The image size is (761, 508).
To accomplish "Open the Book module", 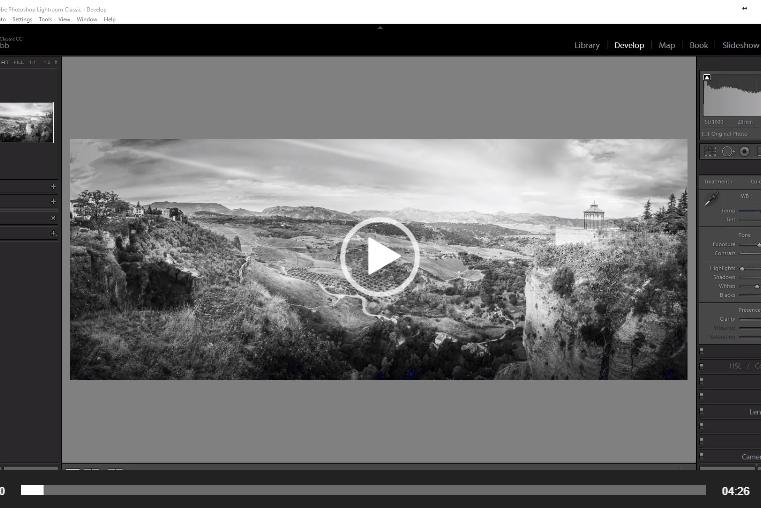I will pos(698,45).
